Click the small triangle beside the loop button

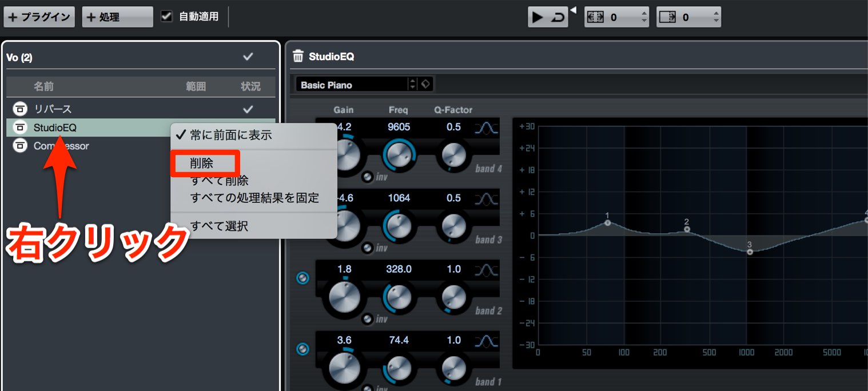574,10
